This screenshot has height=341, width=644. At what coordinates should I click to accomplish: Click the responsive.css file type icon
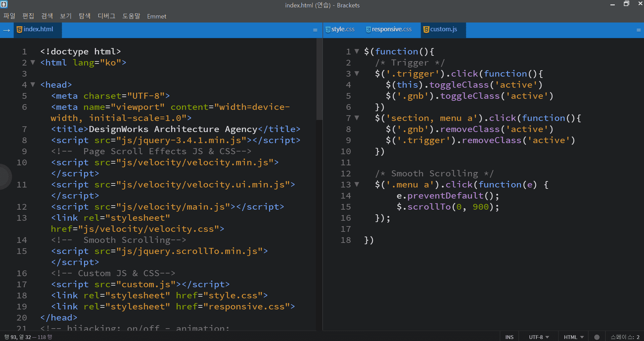pyautogui.click(x=369, y=30)
